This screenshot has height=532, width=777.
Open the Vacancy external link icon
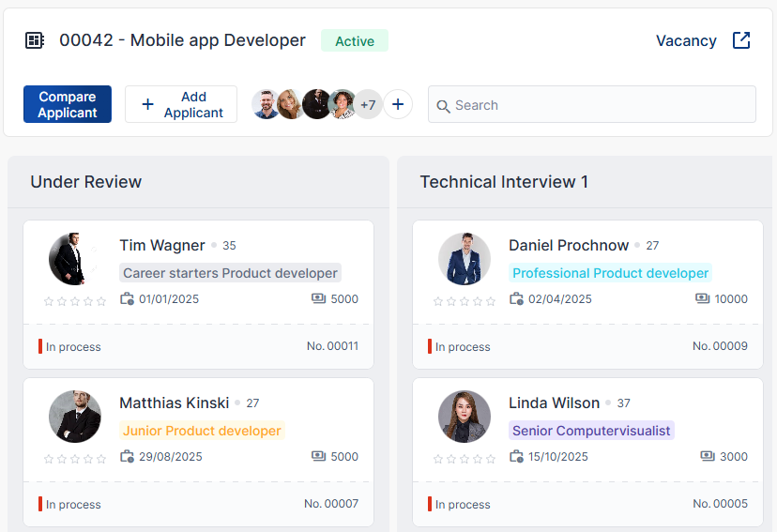741,40
